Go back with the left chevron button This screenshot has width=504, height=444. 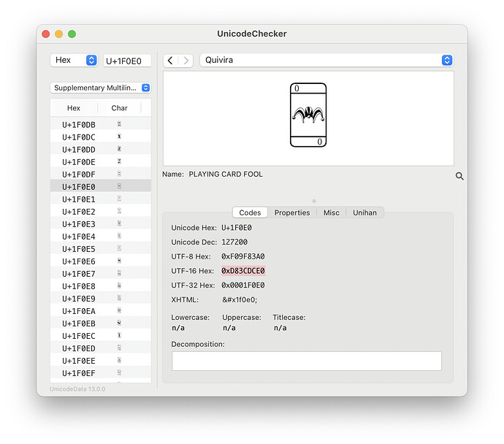(x=170, y=61)
